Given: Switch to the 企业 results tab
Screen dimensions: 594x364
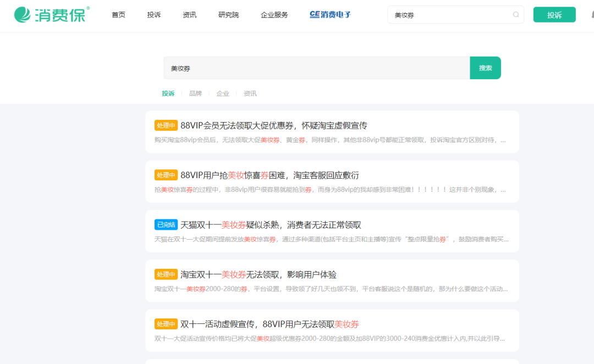Looking at the screenshot, I should pyautogui.click(x=223, y=93).
